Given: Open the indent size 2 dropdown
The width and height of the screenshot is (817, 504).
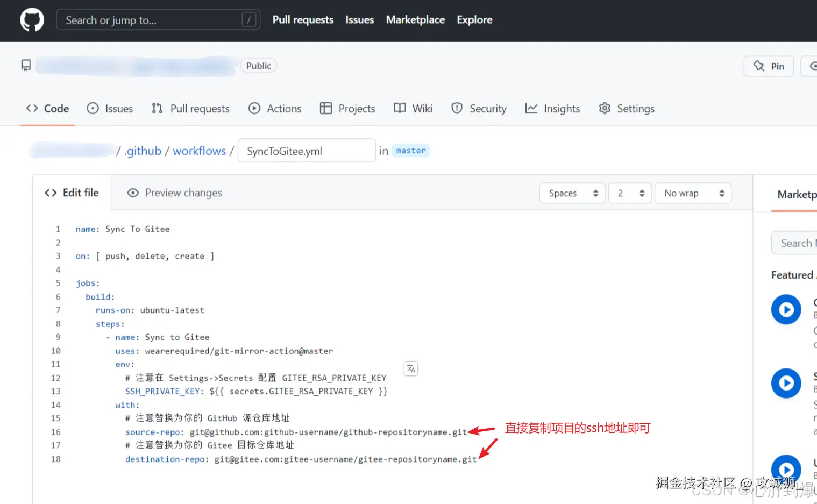Looking at the screenshot, I should [630, 193].
